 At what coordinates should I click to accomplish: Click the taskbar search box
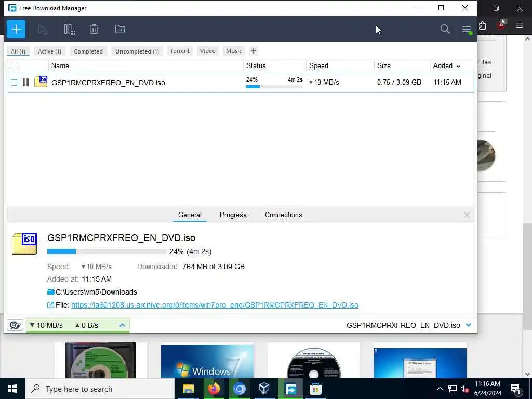tap(100, 389)
